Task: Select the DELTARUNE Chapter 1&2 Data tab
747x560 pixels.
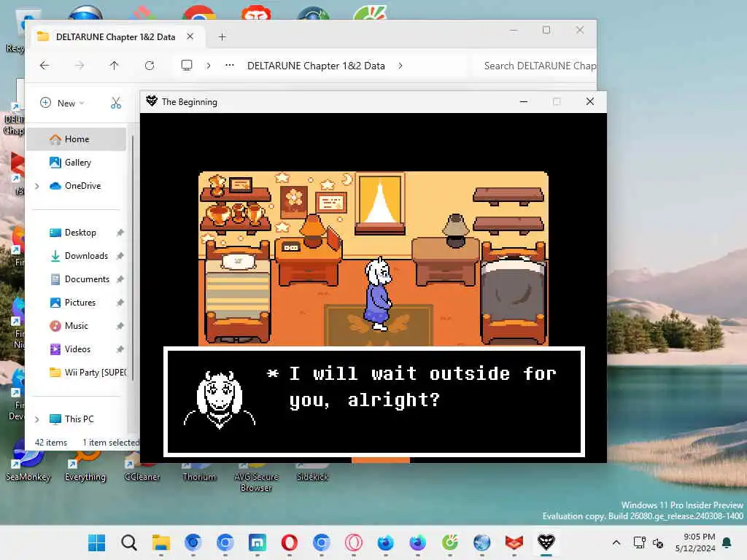Action: [x=116, y=36]
